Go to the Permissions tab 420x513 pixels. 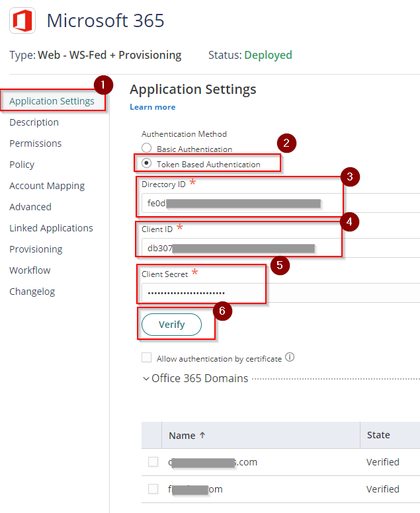35,143
